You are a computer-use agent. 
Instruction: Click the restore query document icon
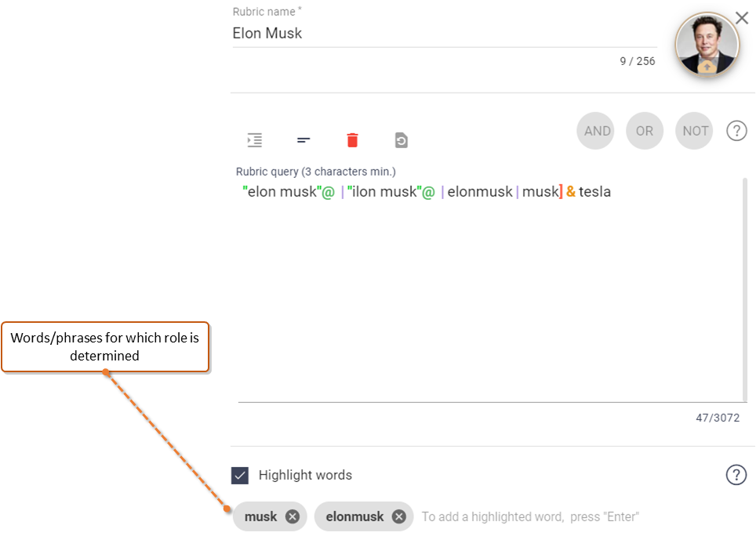(402, 140)
